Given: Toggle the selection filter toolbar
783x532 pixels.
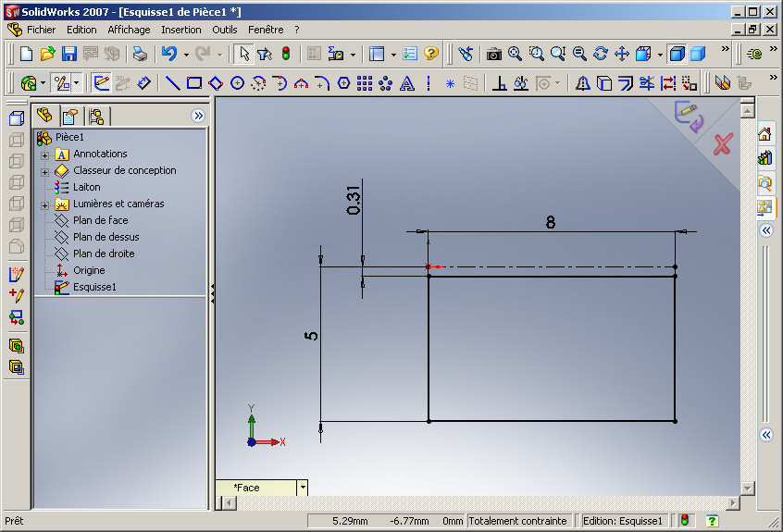Looking at the screenshot, I should pyautogui.click(x=265, y=54).
